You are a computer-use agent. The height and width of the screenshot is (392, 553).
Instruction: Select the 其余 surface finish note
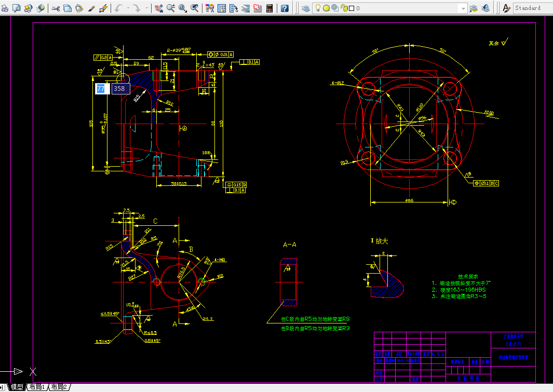(494, 44)
